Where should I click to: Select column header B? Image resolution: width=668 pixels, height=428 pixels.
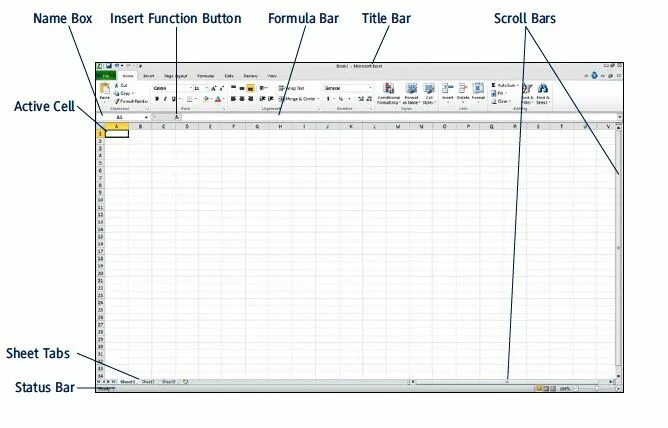click(140, 126)
